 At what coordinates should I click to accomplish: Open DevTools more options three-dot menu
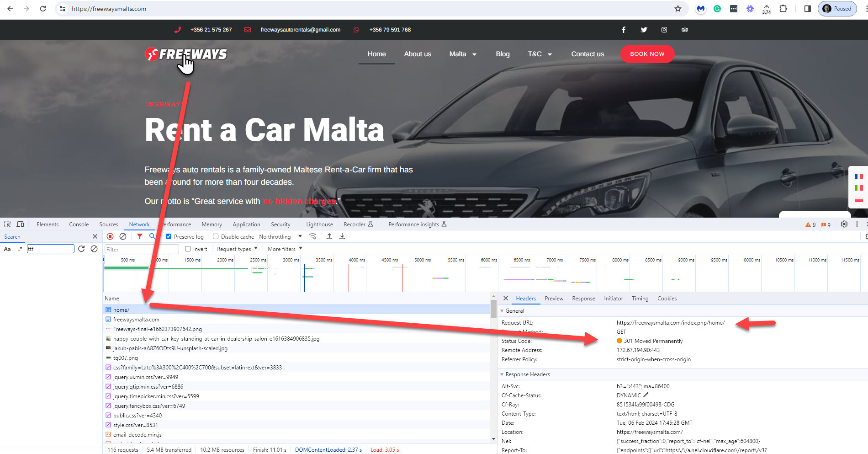point(857,224)
